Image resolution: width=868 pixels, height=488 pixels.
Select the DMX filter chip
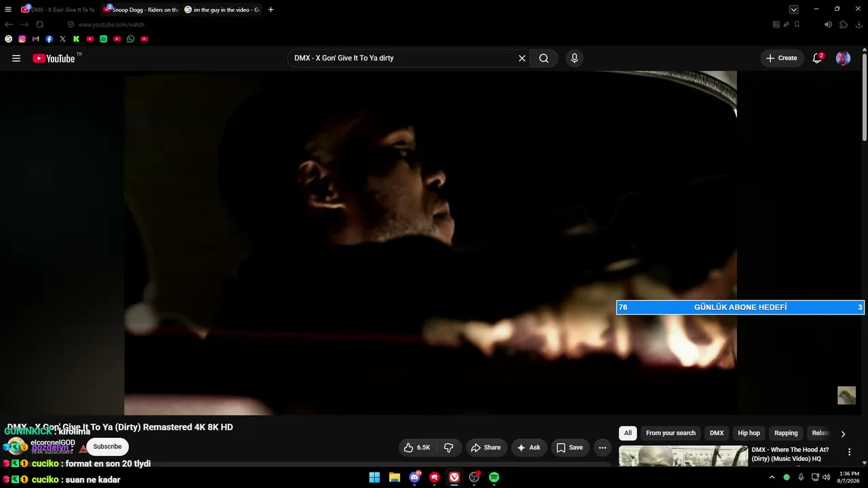[x=717, y=433]
